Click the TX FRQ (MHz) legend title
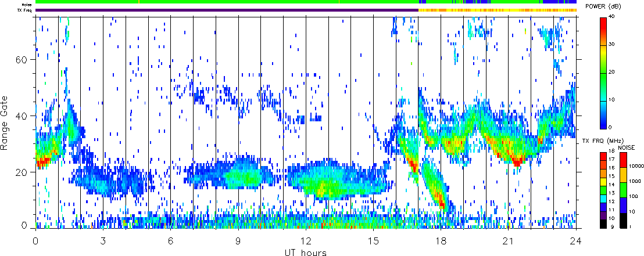This screenshot has width=644, height=256. point(603,140)
